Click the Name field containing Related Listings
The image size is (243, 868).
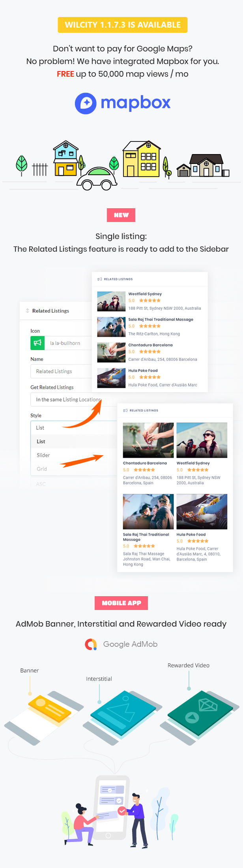point(61,371)
